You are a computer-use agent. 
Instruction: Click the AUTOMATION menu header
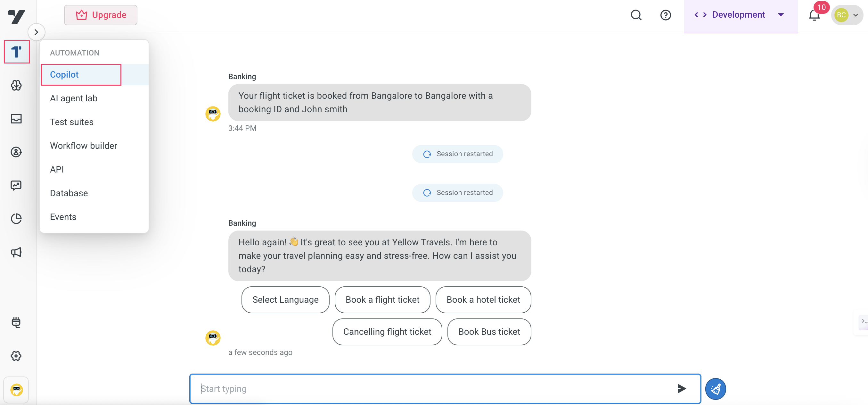[x=75, y=53]
